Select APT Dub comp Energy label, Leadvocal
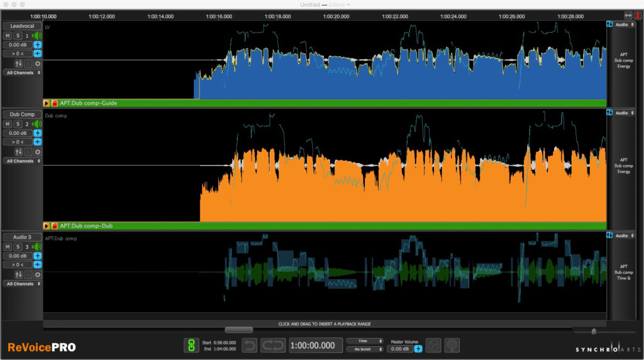 coord(623,60)
